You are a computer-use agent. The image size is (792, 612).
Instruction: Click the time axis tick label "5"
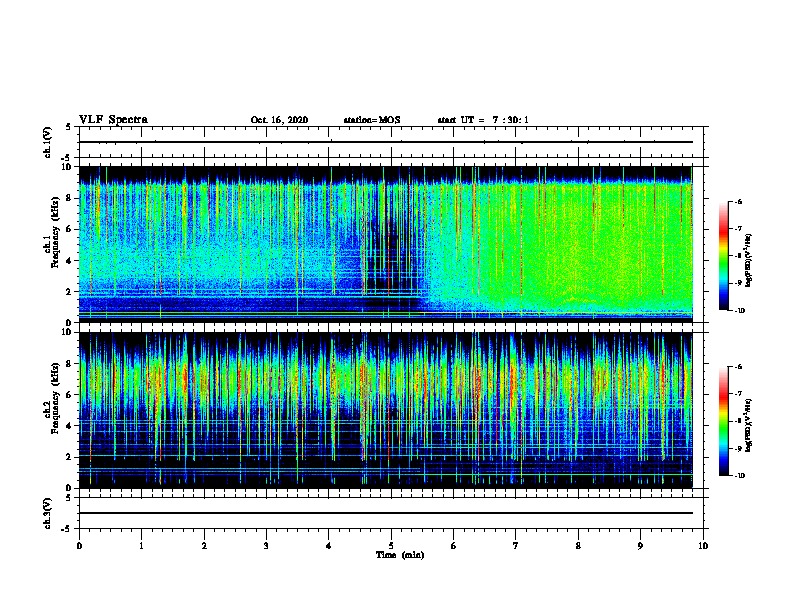(391, 546)
